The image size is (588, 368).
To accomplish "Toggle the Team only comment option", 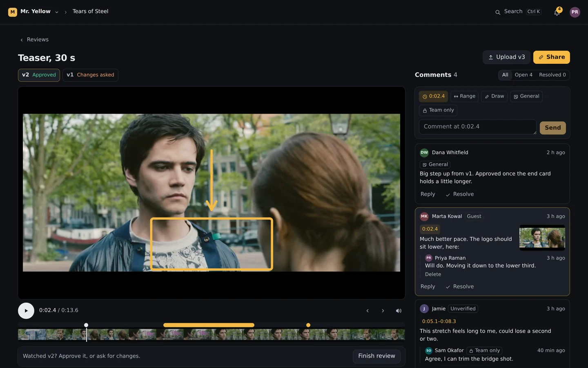I will [x=438, y=110].
